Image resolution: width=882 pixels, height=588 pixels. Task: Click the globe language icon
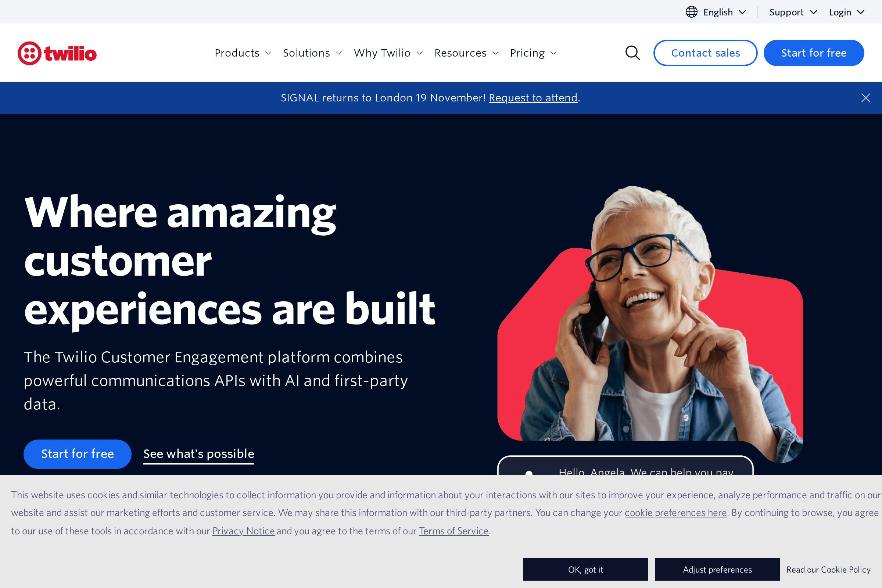pos(691,12)
